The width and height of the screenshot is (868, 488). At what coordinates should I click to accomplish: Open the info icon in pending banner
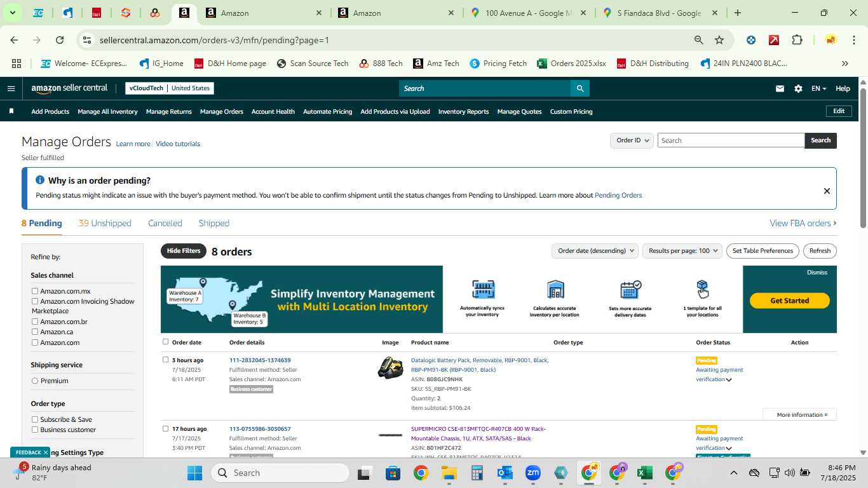click(x=40, y=180)
